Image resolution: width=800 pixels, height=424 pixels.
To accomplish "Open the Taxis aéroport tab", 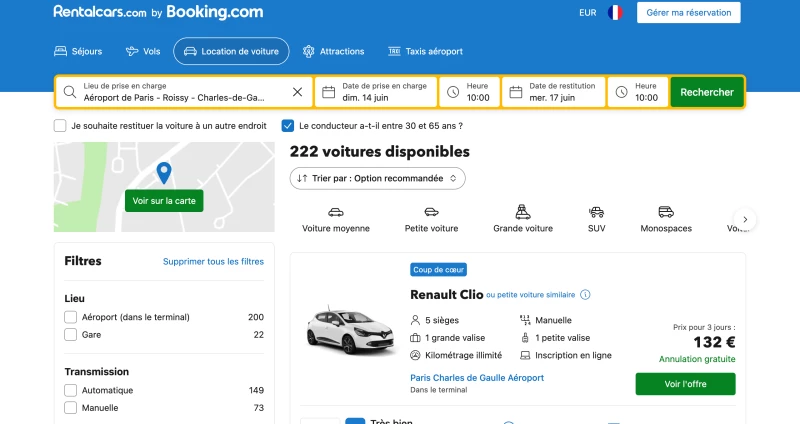I will [425, 51].
